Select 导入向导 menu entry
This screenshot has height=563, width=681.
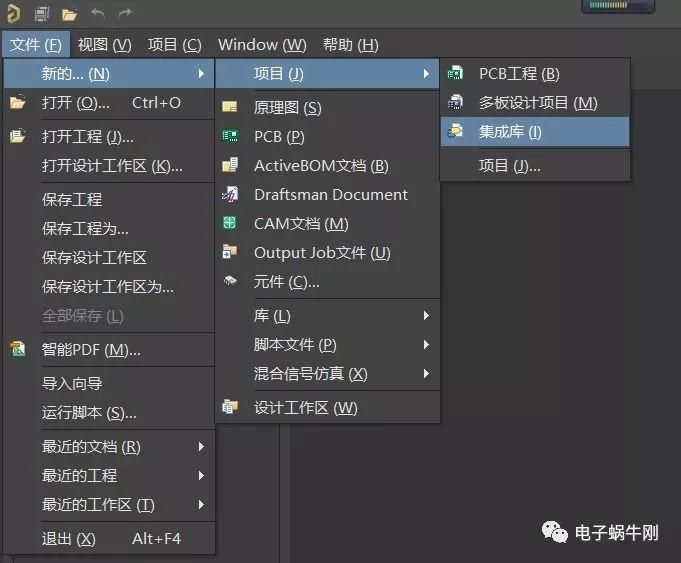[109, 384]
